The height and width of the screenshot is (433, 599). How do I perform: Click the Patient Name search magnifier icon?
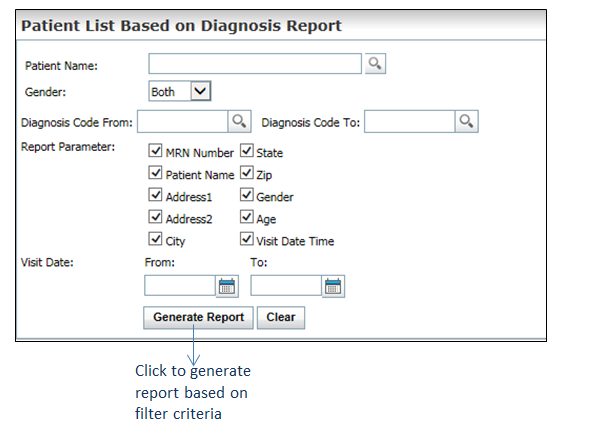pyautogui.click(x=375, y=64)
